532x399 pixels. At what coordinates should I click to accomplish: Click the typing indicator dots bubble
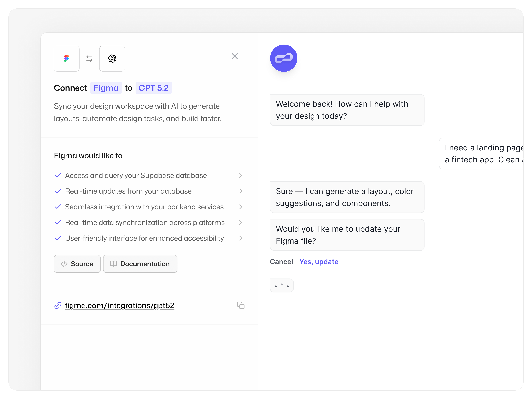click(x=282, y=285)
